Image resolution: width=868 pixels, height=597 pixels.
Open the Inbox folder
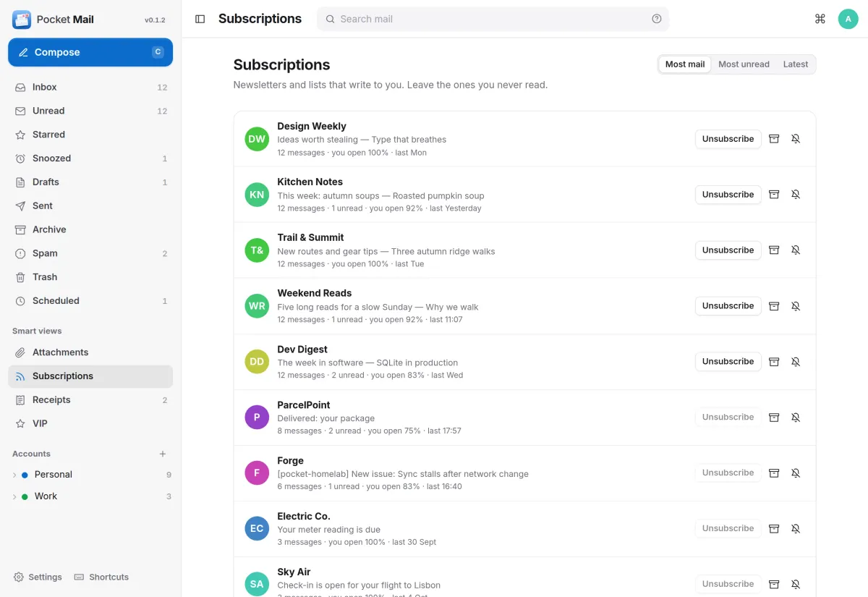[90, 87]
